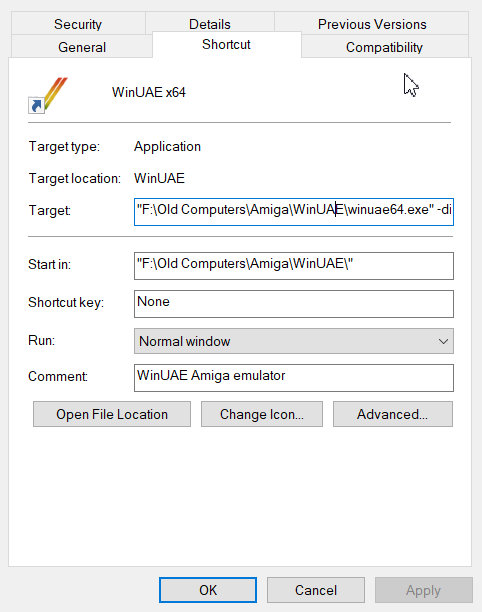Click the WinUAE shortcut icon
Viewport: 482px width, 612px height.
tap(48, 95)
